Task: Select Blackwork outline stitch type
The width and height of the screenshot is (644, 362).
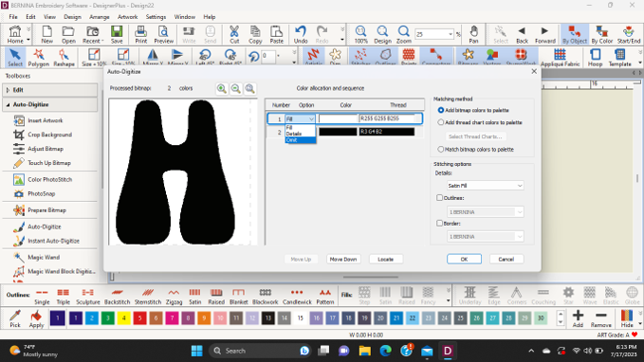Action: [265, 296]
